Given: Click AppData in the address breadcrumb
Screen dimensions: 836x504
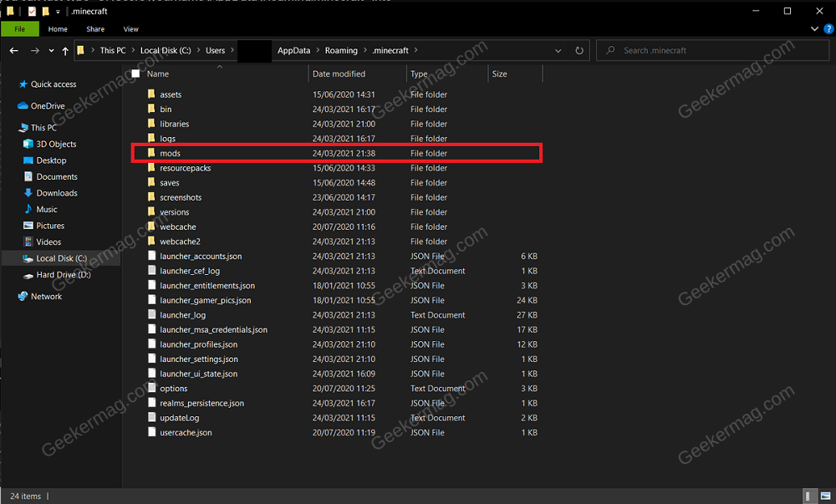Looking at the screenshot, I should 293,51.
